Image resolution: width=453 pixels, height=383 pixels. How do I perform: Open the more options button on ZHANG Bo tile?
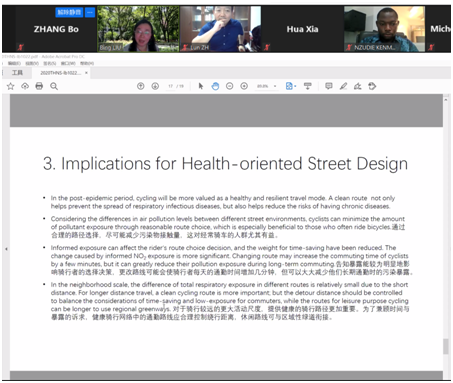click(x=90, y=13)
